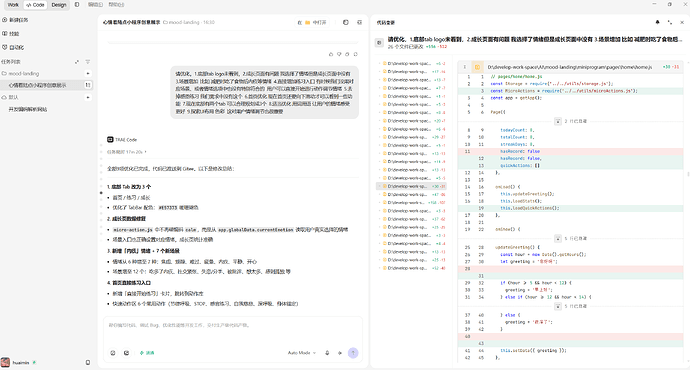Click the purple send arrow button

[353, 353]
